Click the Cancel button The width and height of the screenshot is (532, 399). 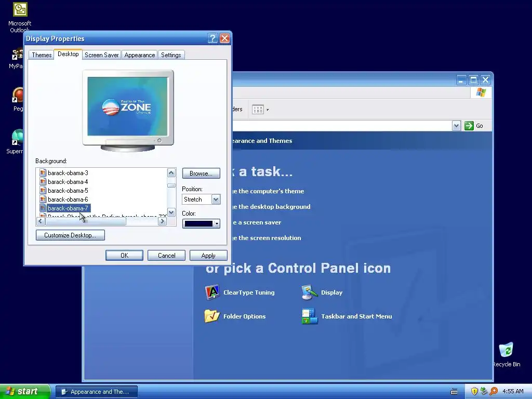click(x=166, y=255)
